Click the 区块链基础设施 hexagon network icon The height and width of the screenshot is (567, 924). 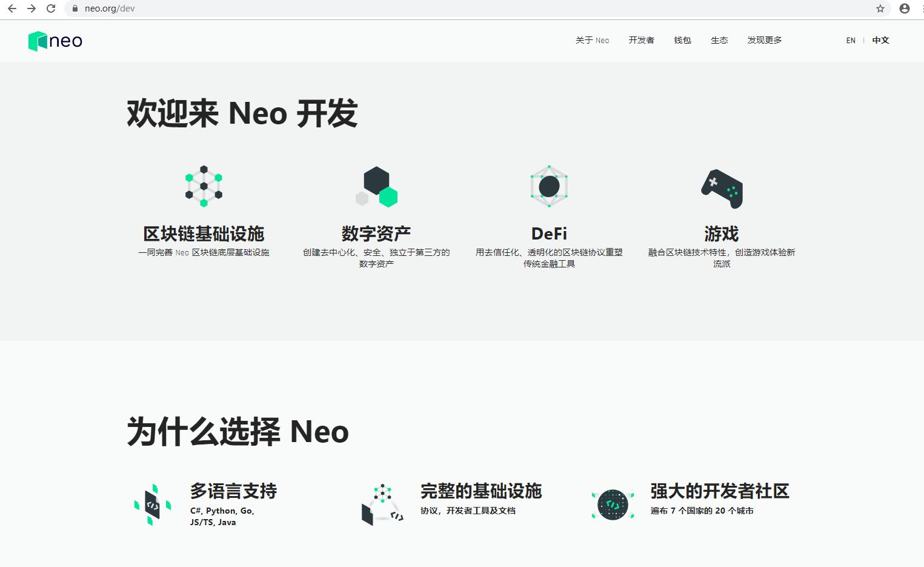pos(204,186)
